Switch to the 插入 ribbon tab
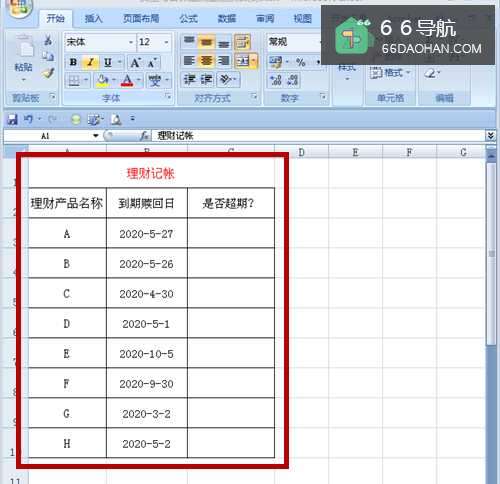Screen dimensions: 500x484 [x=93, y=19]
